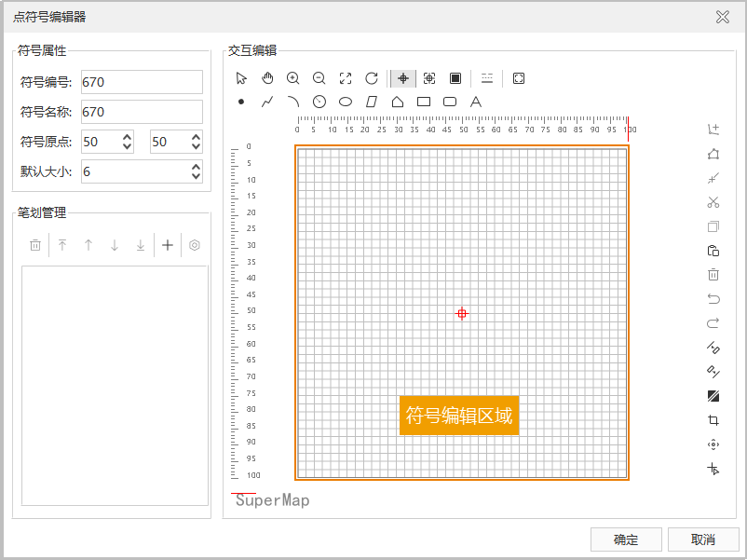The width and height of the screenshot is (747, 560).
Task: Increase the first 符号原点 value
Action: [128, 137]
